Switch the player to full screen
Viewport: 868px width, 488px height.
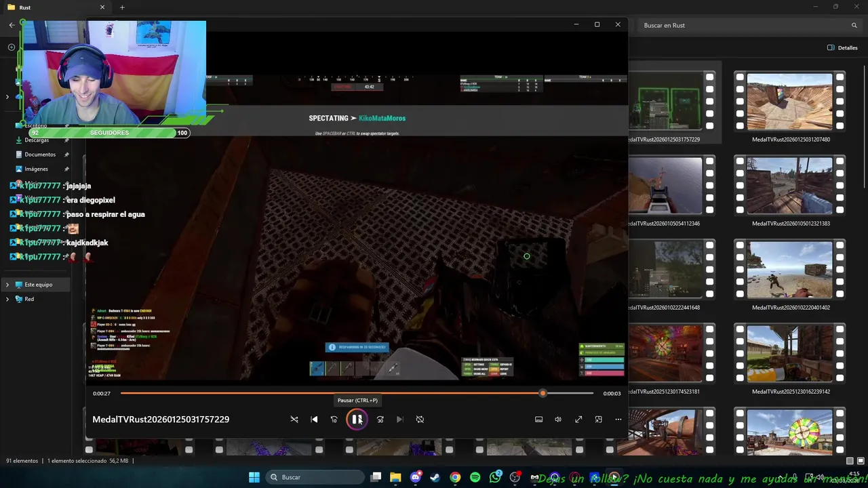578,420
